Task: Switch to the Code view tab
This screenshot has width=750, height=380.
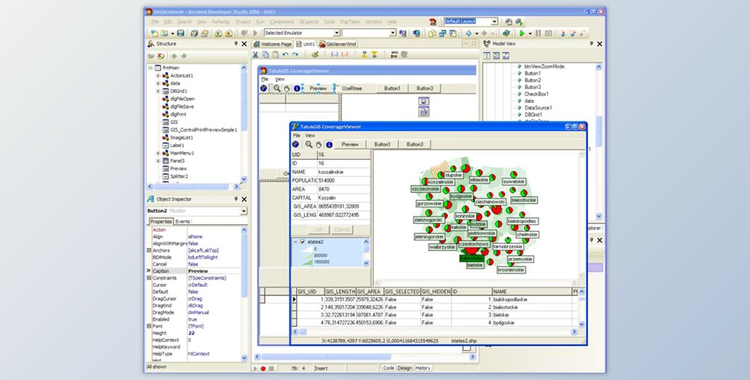Action: click(x=388, y=368)
